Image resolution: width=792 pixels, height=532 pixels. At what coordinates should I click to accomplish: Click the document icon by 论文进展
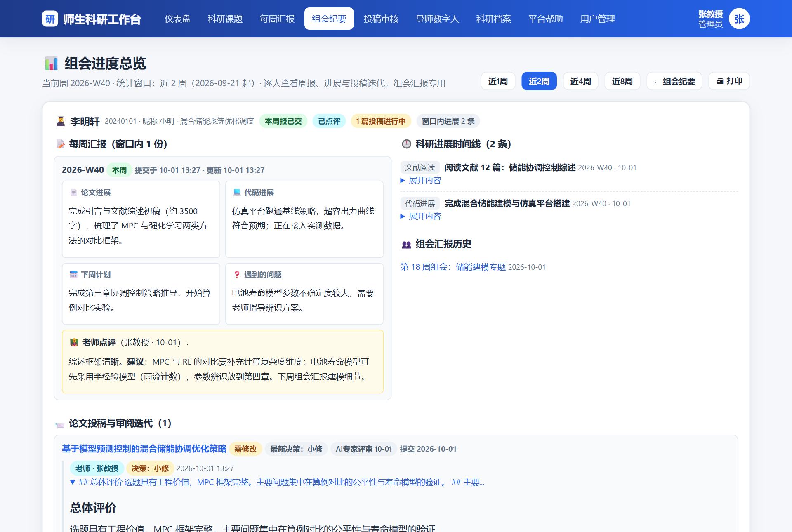73,193
